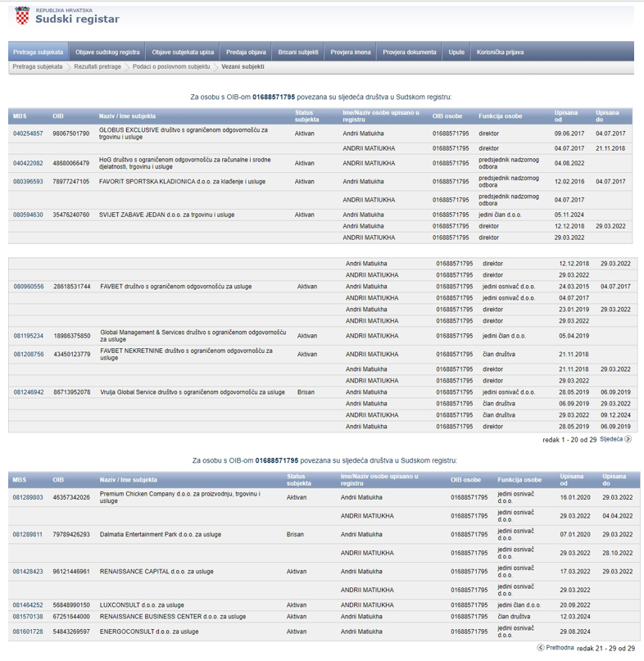Image resolution: width=644 pixels, height=661 pixels.
Task: Open MBS 080396593 Favorit Sportska Kladionica link
Action: [x=28, y=182]
